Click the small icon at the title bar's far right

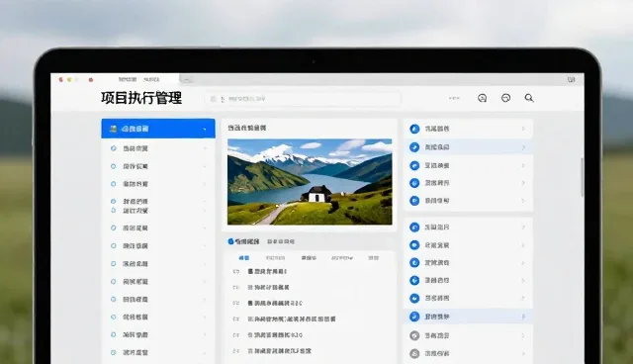(571, 79)
